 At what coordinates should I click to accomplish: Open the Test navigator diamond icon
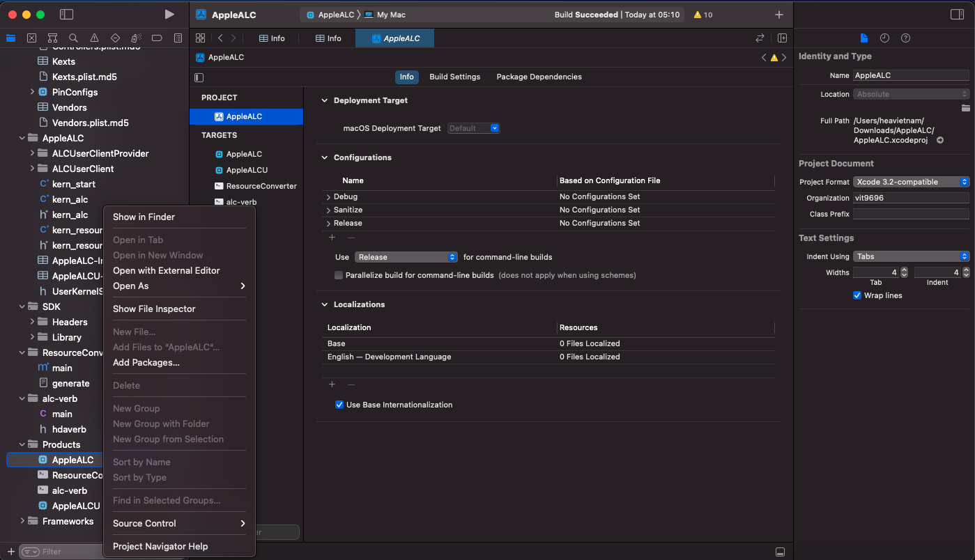pos(115,38)
